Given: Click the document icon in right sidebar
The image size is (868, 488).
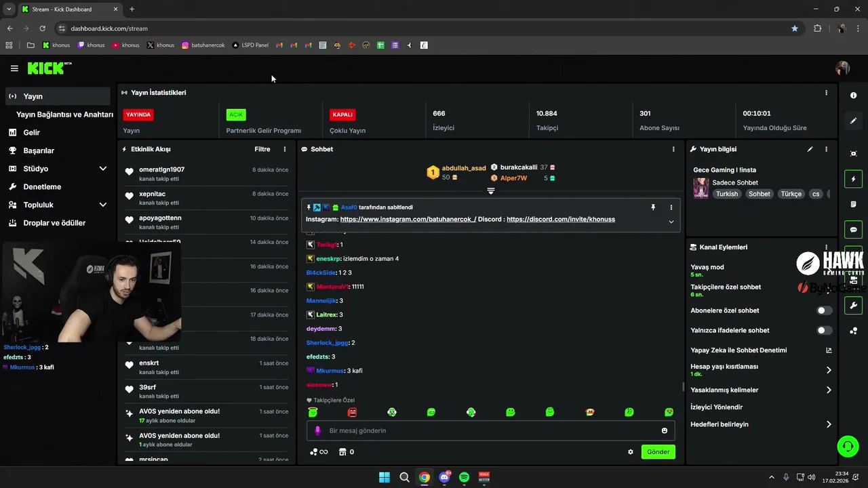Looking at the screenshot, I should [853, 204].
